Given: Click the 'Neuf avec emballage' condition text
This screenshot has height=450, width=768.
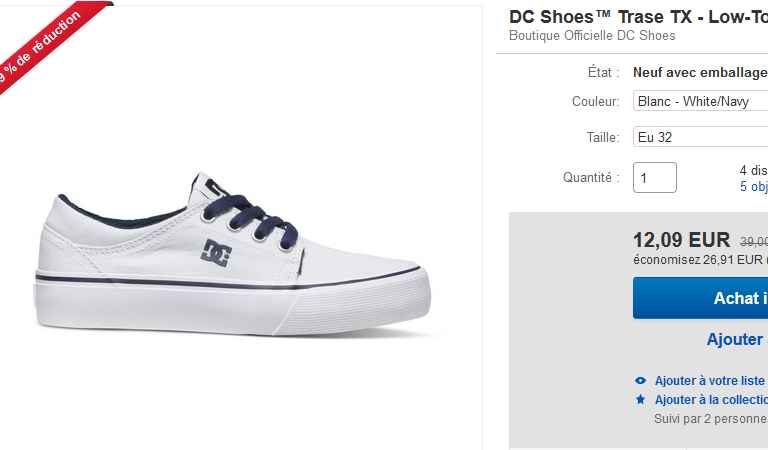Looking at the screenshot, I should (x=700, y=72).
